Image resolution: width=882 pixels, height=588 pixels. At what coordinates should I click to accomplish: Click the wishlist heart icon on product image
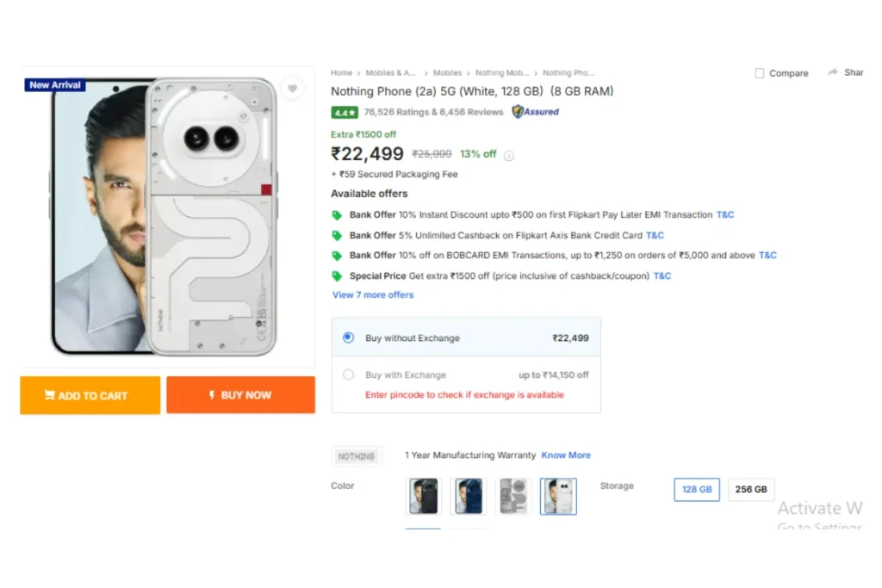[x=293, y=89]
